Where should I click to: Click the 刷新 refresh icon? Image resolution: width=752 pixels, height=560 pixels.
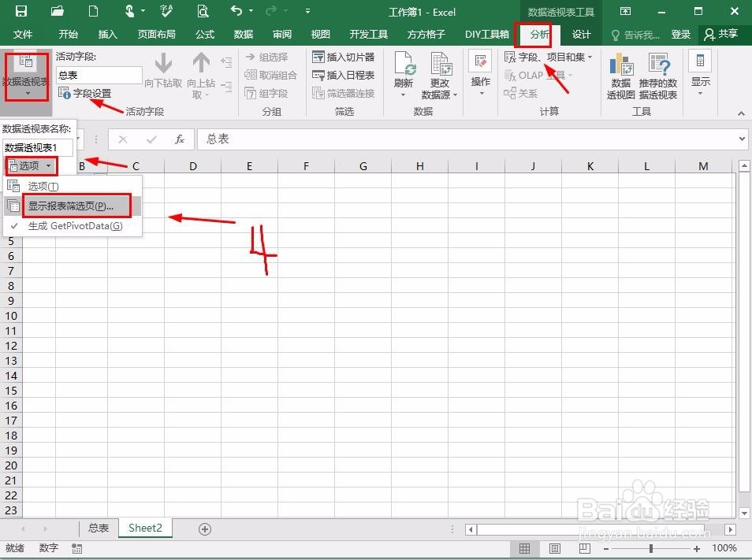click(404, 63)
